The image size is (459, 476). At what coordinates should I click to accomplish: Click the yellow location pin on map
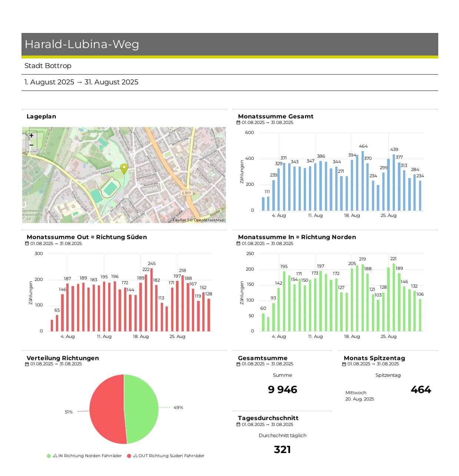[124, 169]
